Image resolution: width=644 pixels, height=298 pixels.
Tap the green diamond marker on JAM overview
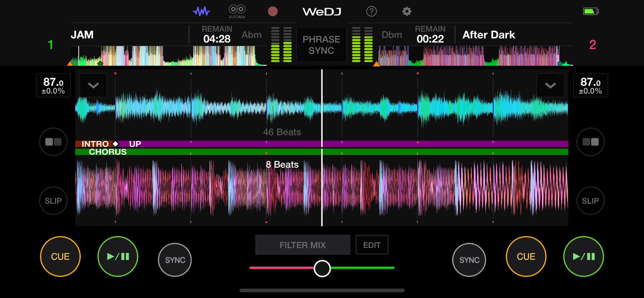coord(100,63)
